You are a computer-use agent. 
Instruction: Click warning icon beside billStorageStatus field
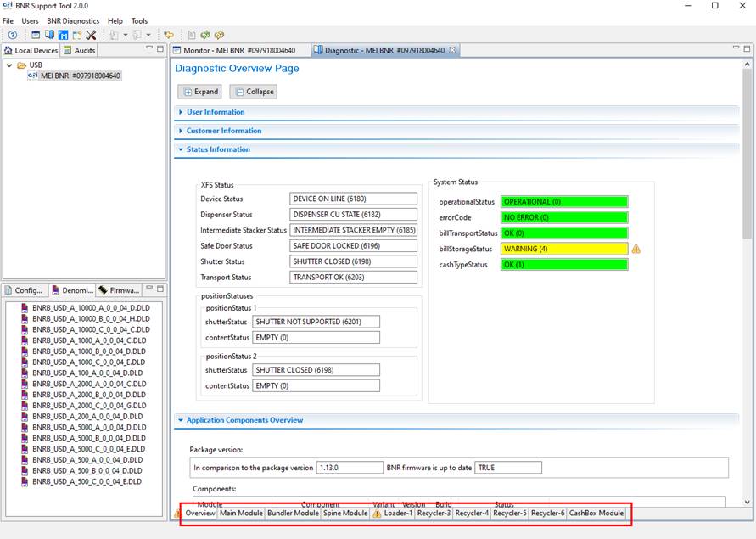click(636, 250)
